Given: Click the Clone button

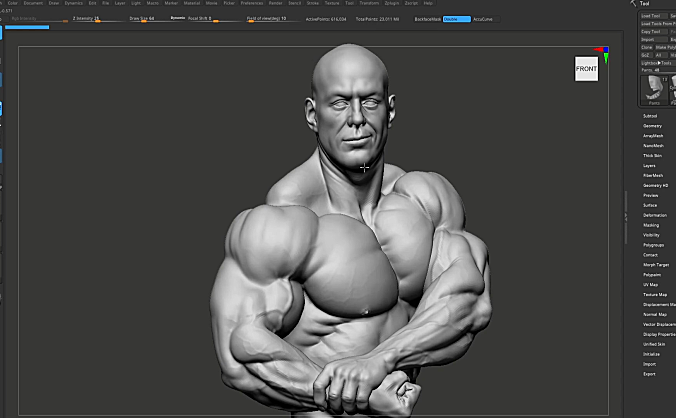Looking at the screenshot, I should pos(646,47).
